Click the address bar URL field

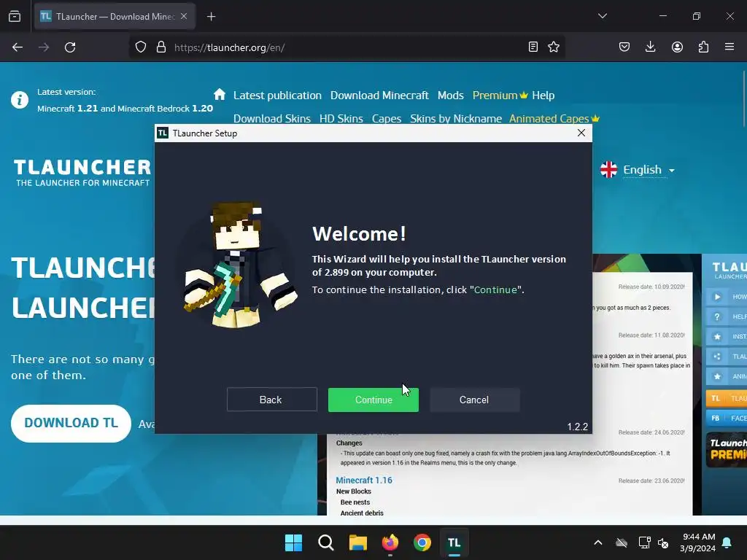(348, 47)
